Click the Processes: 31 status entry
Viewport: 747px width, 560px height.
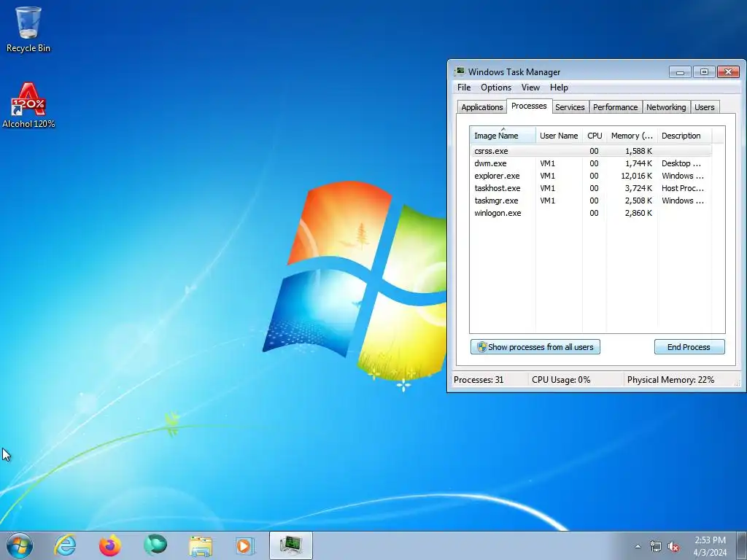coord(479,379)
